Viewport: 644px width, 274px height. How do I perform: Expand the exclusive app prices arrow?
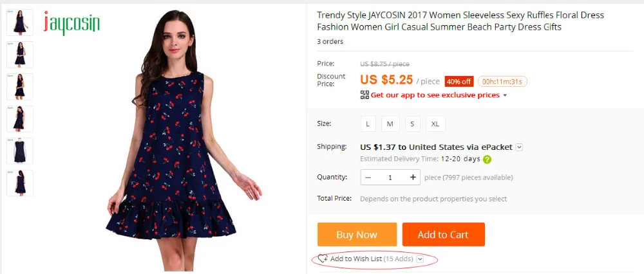coord(505,96)
